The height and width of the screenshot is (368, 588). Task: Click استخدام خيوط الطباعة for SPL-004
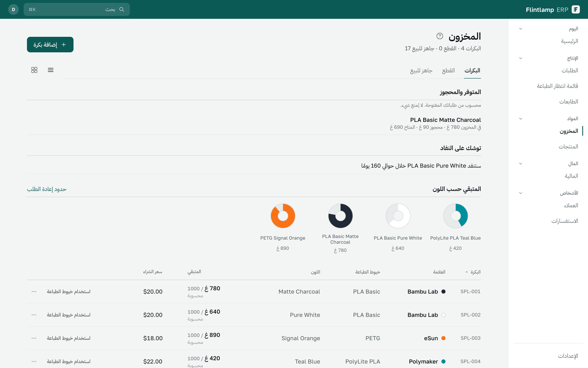point(69,362)
